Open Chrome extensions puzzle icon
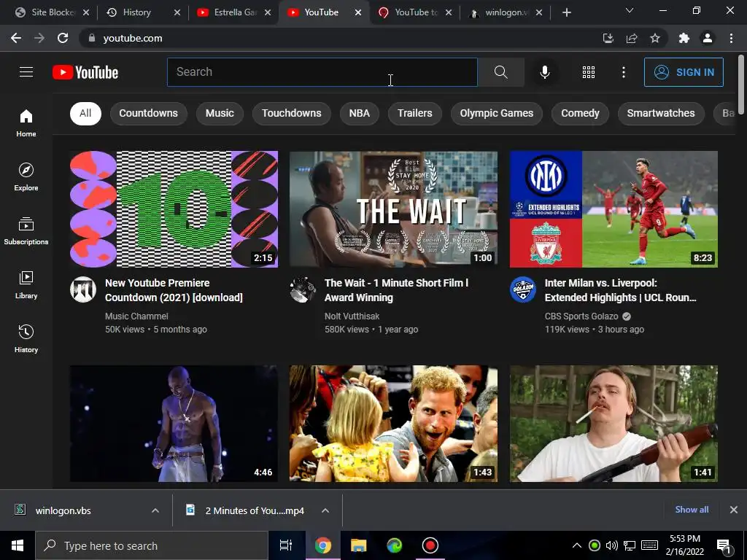 tap(684, 38)
